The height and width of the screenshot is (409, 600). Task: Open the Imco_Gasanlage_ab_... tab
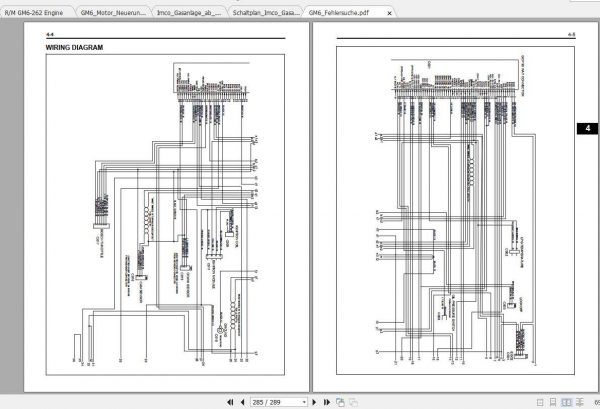coord(189,13)
